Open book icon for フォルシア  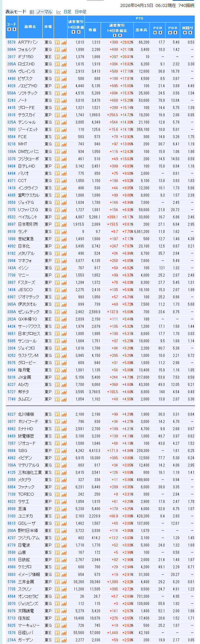click(57, 50)
